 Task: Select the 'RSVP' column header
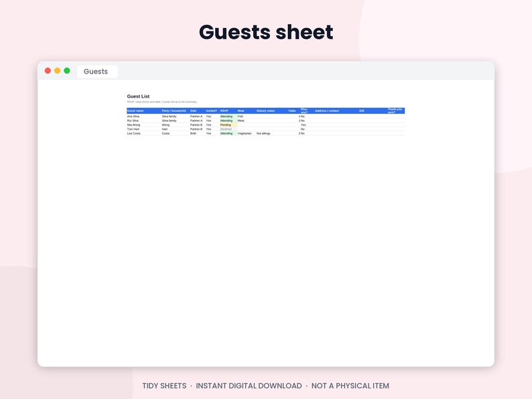[x=224, y=111]
